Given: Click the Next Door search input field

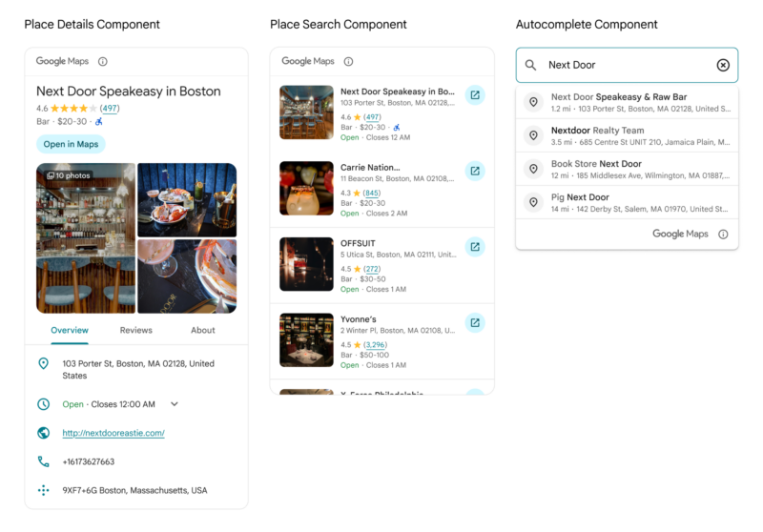Looking at the screenshot, I should [627, 65].
